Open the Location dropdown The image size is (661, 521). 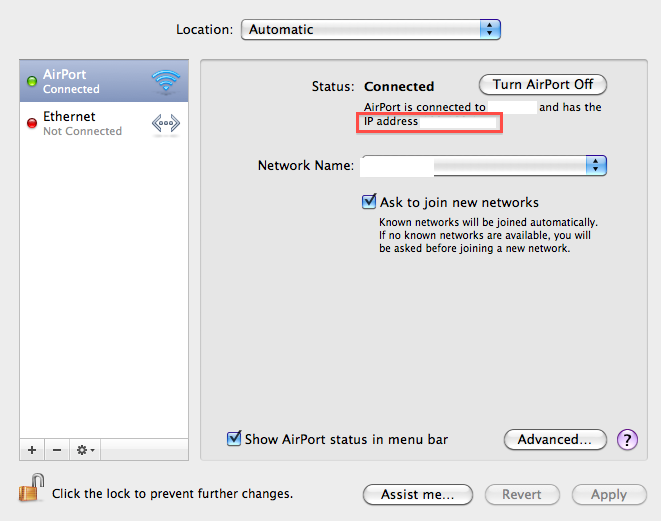tap(371, 30)
